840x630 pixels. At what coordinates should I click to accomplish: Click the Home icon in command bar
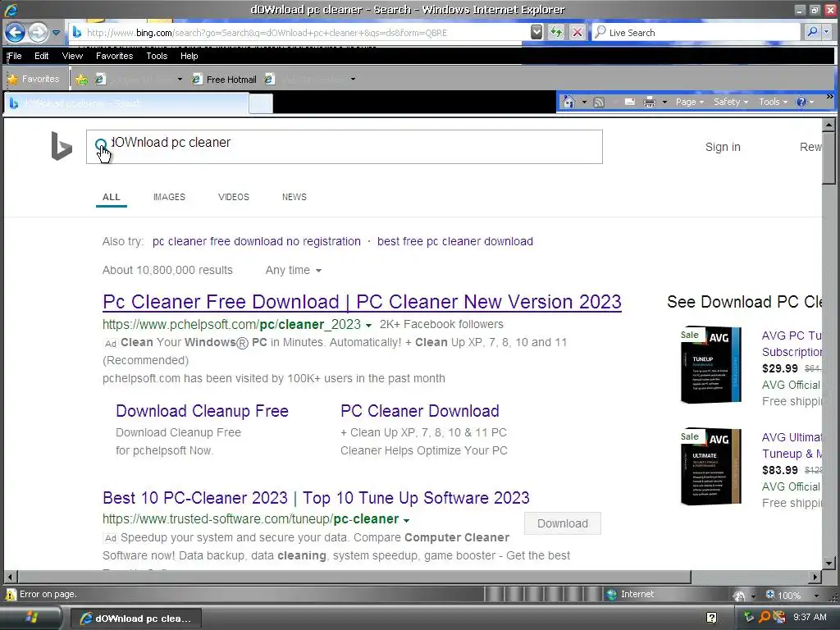[x=569, y=102]
